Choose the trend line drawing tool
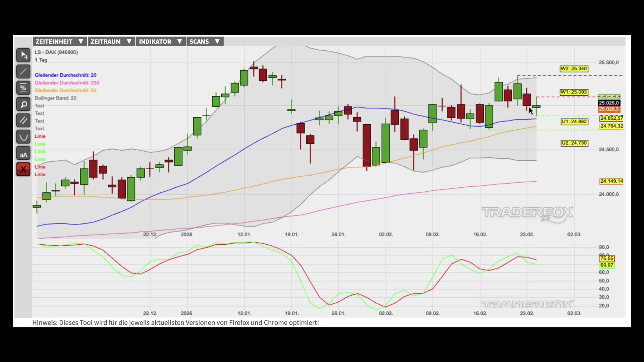This screenshot has height=362, width=644. [23, 71]
